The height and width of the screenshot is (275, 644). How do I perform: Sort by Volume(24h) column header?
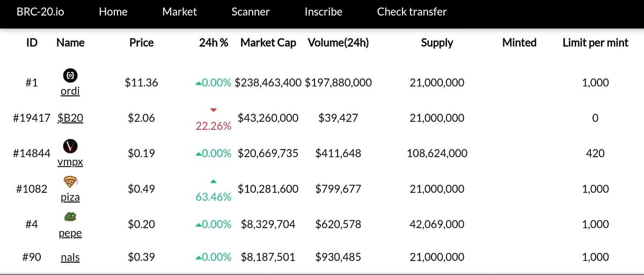click(x=338, y=43)
